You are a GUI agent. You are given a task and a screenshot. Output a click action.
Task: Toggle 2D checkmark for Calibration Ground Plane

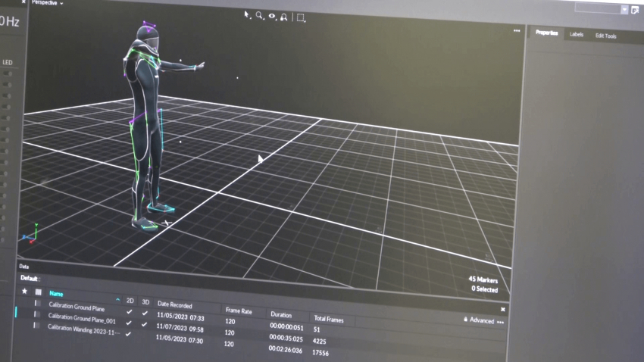point(130,311)
